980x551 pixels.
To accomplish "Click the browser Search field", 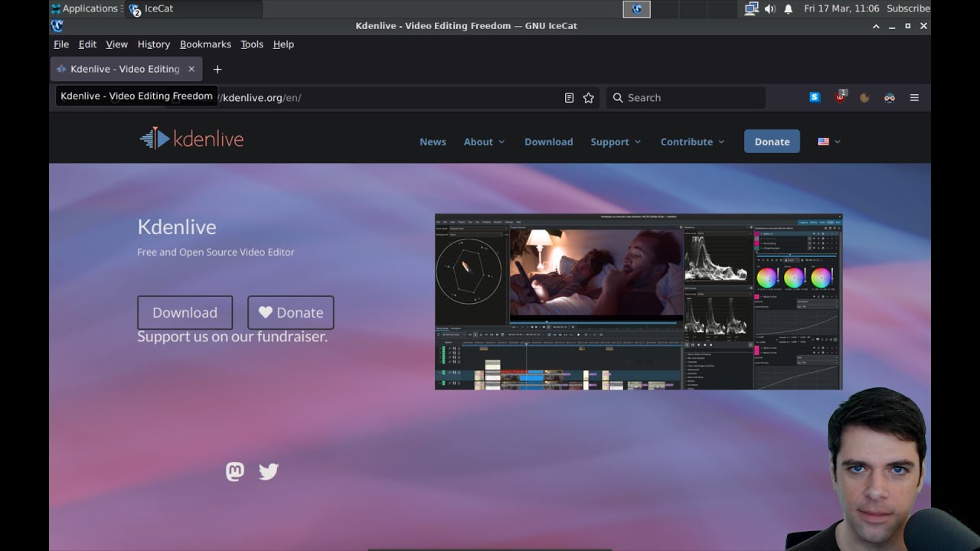I will click(x=686, y=98).
